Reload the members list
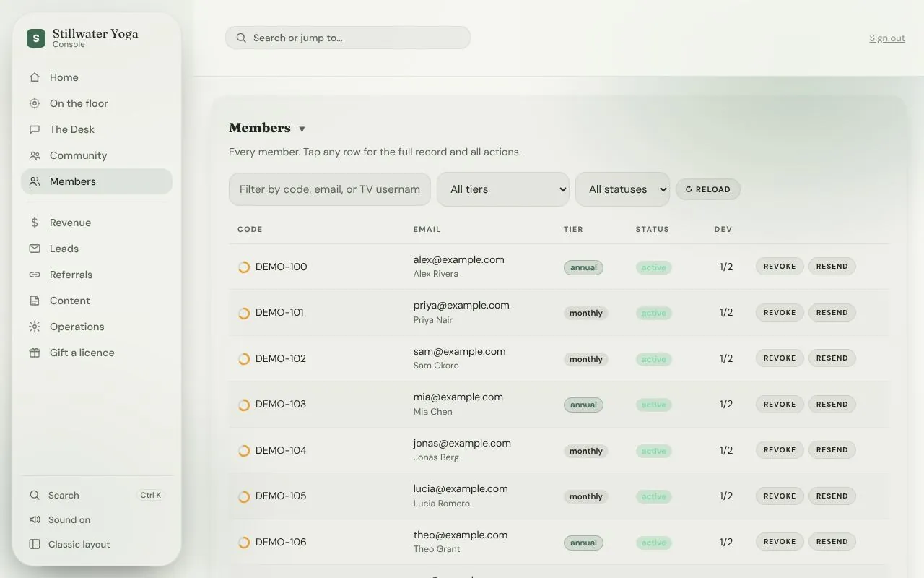The width and height of the screenshot is (924, 578). pos(708,189)
